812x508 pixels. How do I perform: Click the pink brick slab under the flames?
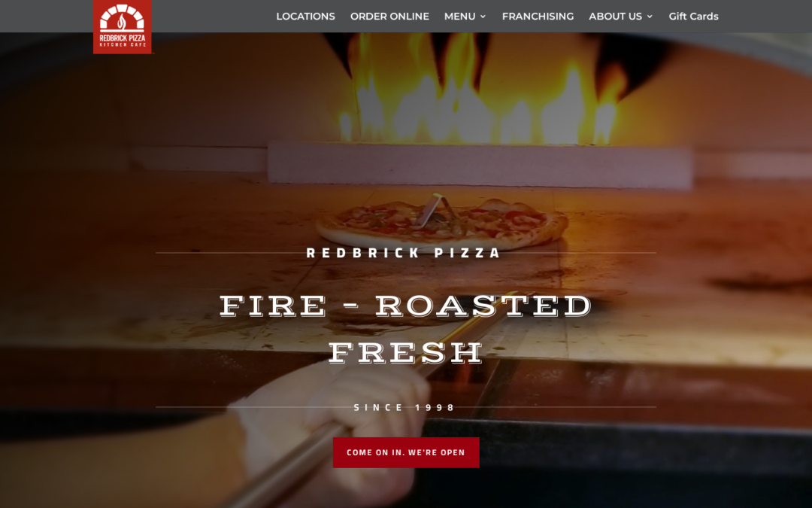click(x=480, y=164)
